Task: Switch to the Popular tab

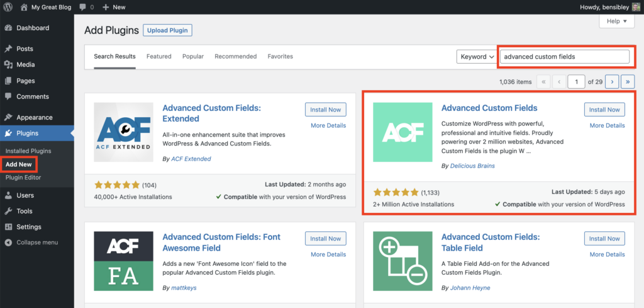Action: 193,57
